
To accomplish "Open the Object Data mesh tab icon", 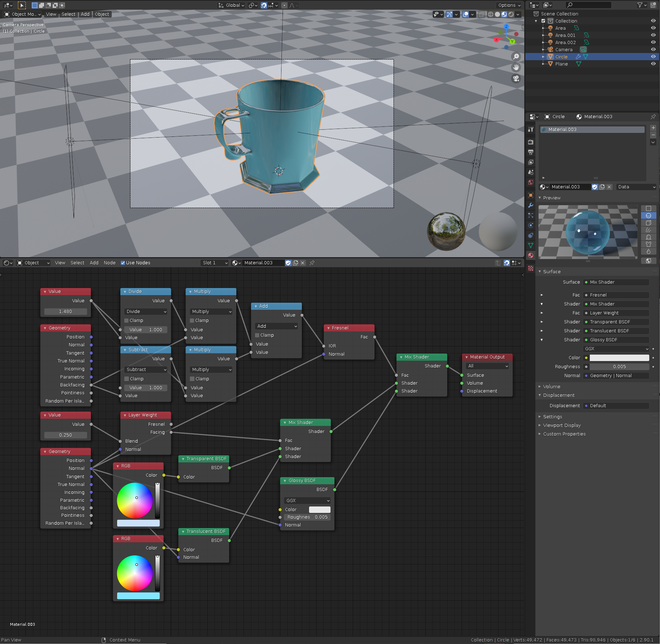I will tap(531, 245).
